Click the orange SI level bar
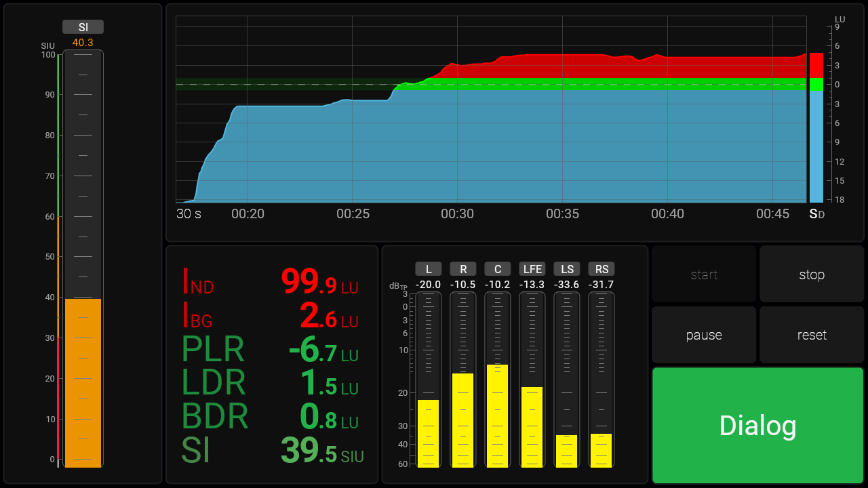 coord(83,382)
